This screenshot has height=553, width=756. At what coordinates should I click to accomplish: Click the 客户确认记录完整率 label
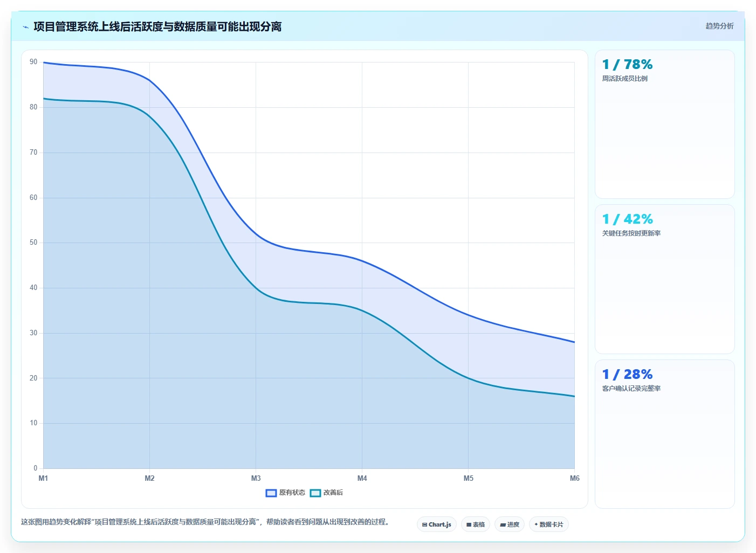coord(631,389)
